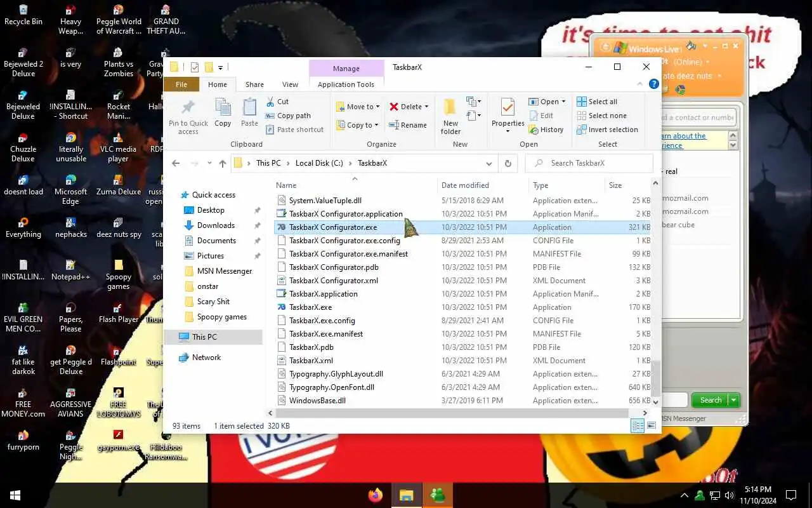Sort by the Date modified column header
The image size is (812, 508).
[465, 185]
